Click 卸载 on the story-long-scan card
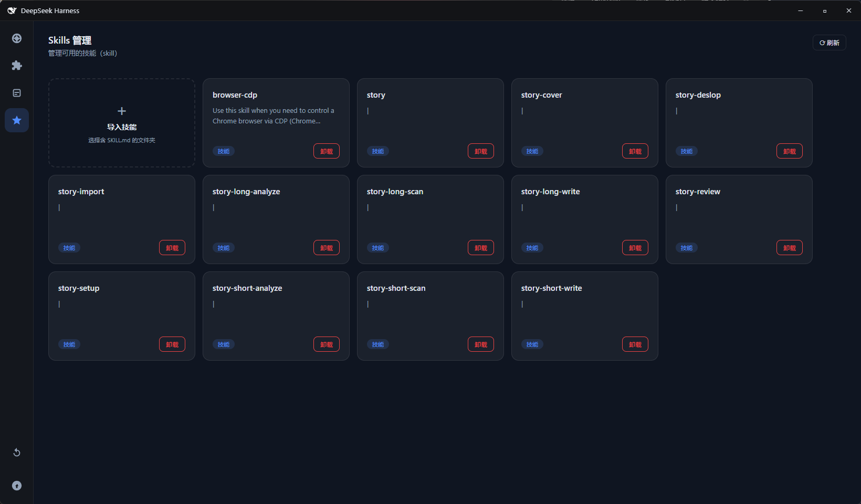This screenshot has width=861, height=504. (481, 248)
